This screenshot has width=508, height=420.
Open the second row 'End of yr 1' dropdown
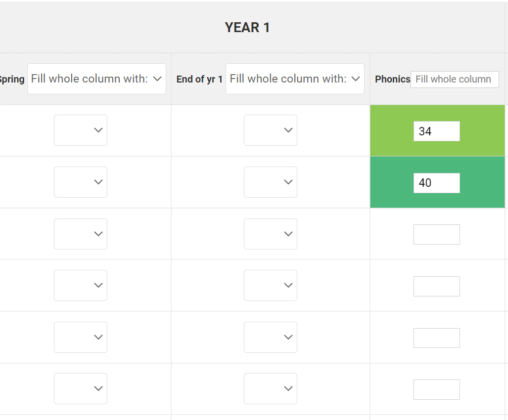click(270, 182)
